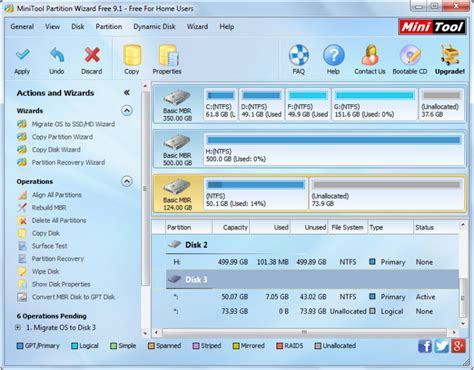Screen dimensions: 474x370
Task: Open the Dynamic Disk menu
Action: click(154, 27)
